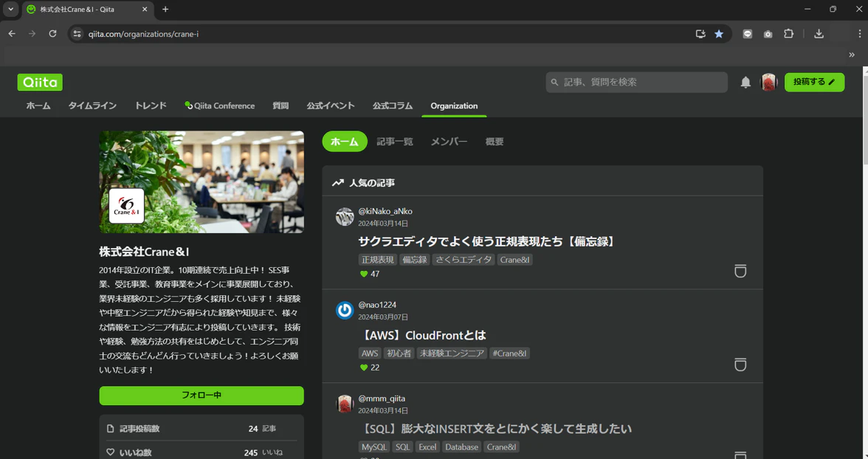Click the heart icon with 22 likes

pyautogui.click(x=364, y=367)
